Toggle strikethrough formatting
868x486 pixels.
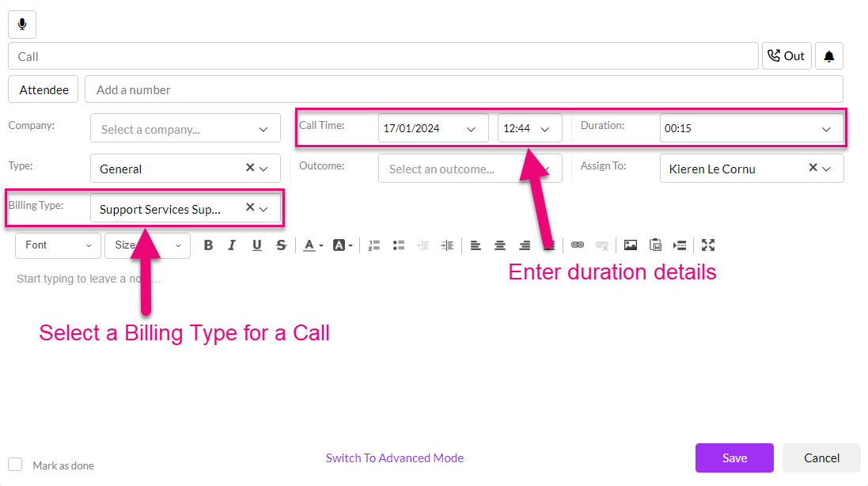point(281,245)
